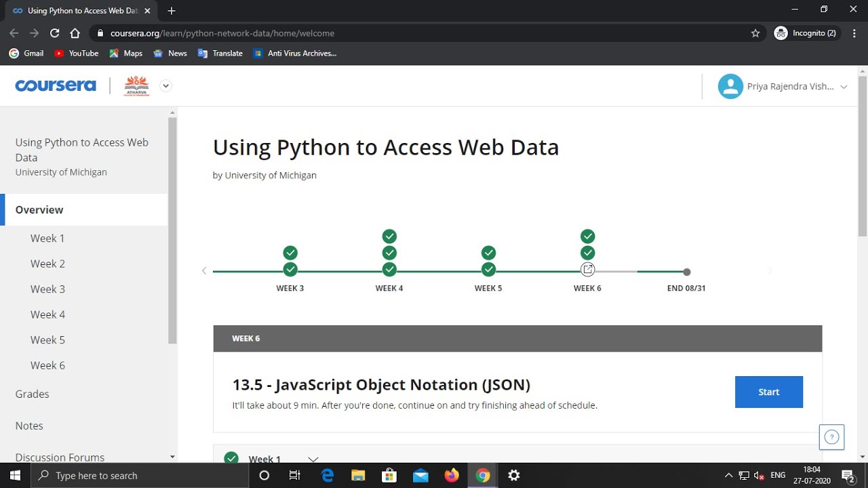This screenshot has width=868, height=488.
Task: Open Discussion Forums in sidebar
Action: point(60,457)
